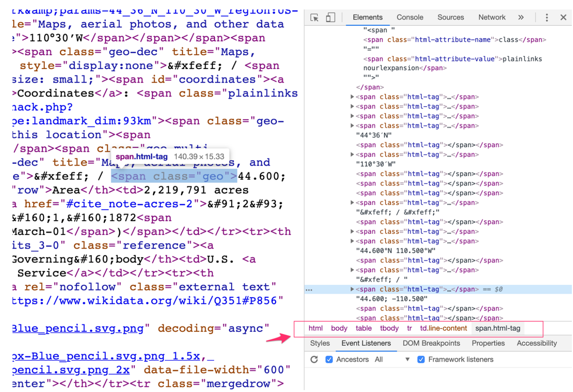Image resolution: width=573 pixels, height=392 pixels.
Task: Open the Accessibility pane
Action: pyautogui.click(x=537, y=343)
